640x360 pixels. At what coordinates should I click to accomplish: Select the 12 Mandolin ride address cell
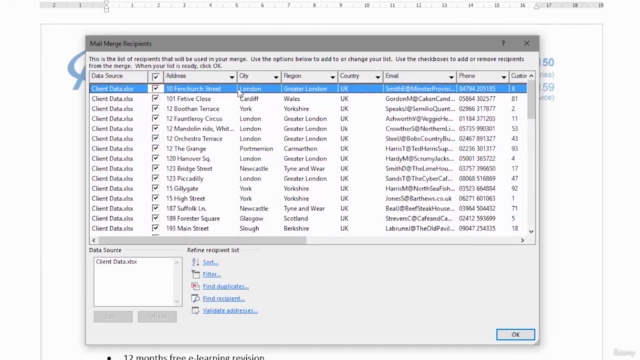[200, 129]
